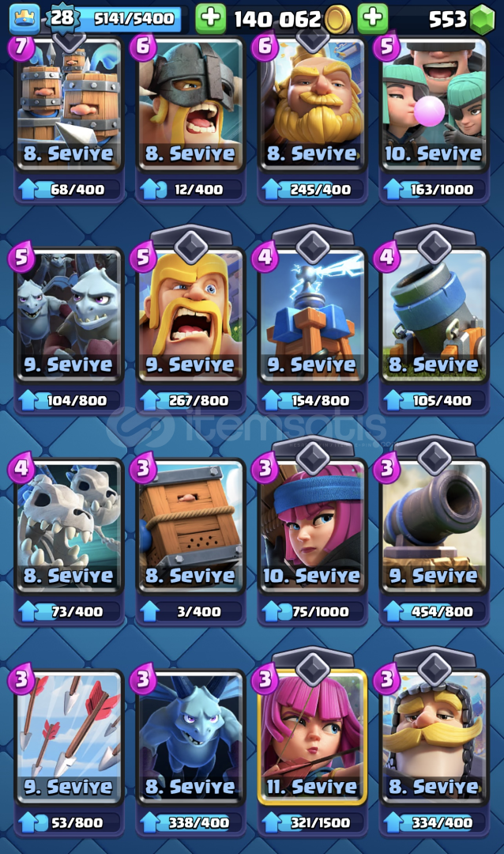
Task: Tap the gold coin icon
Action: (337, 20)
